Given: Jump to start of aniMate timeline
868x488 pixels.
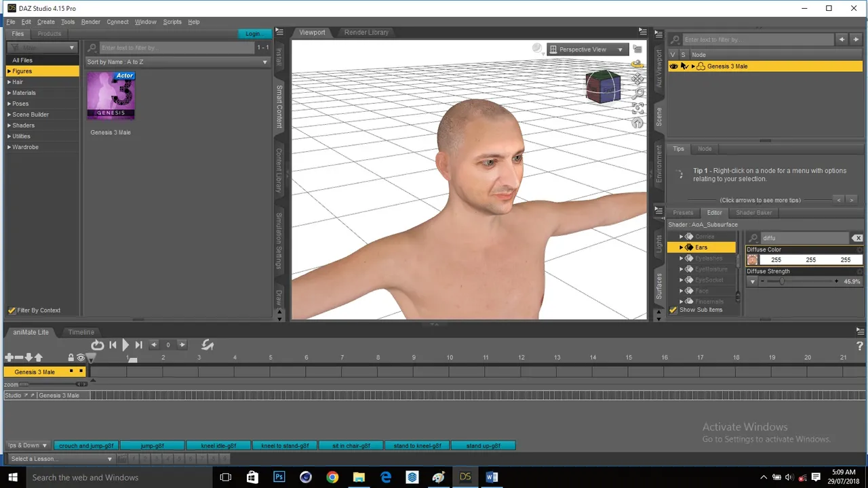Looking at the screenshot, I should (x=113, y=345).
